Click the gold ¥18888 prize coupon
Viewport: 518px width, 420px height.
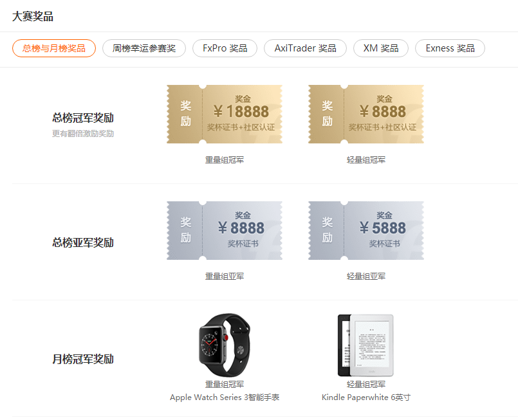(225, 114)
